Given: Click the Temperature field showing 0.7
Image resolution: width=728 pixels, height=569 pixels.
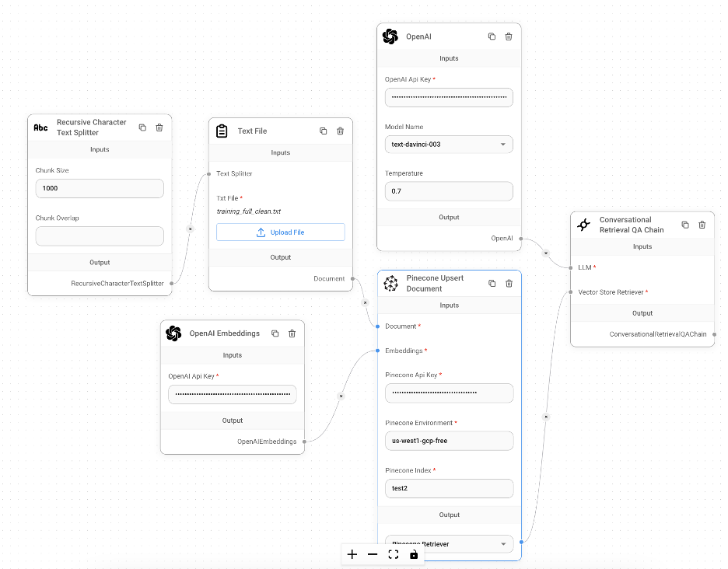Looking at the screenshot, I should coord(449,191).
